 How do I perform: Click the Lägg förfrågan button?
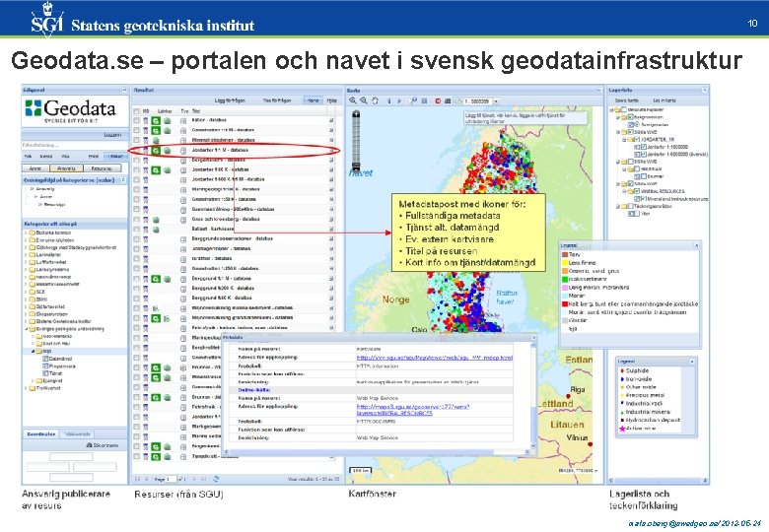click(230, 100)
